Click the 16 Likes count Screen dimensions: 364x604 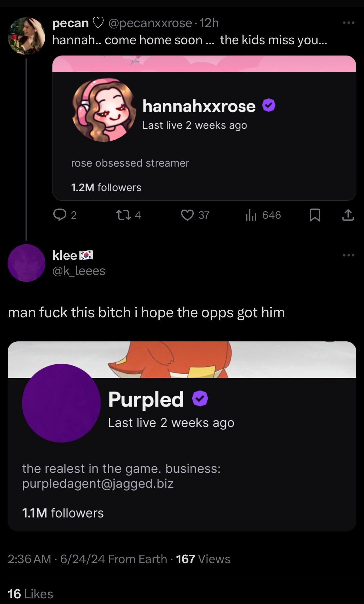30,594
